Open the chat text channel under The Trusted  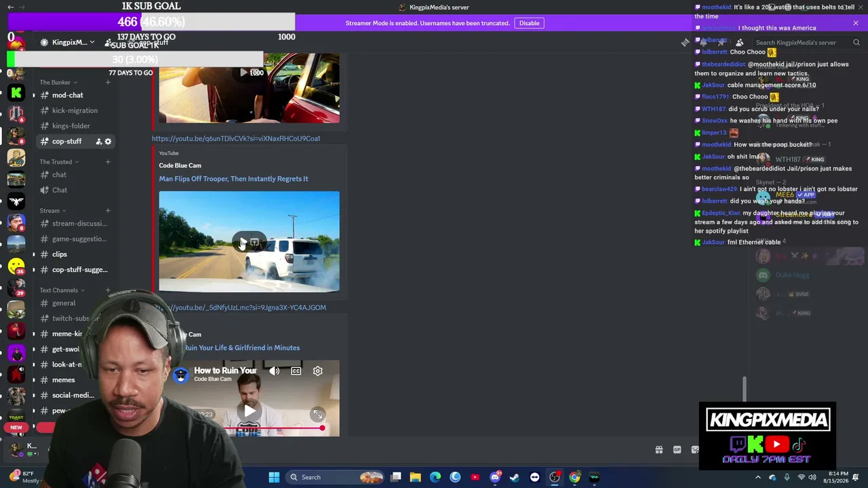[x=75, y=175]
